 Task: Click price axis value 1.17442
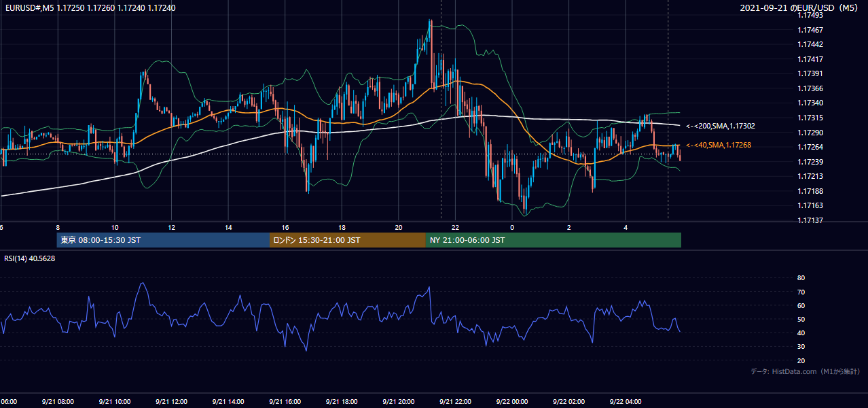coord(811,44)
